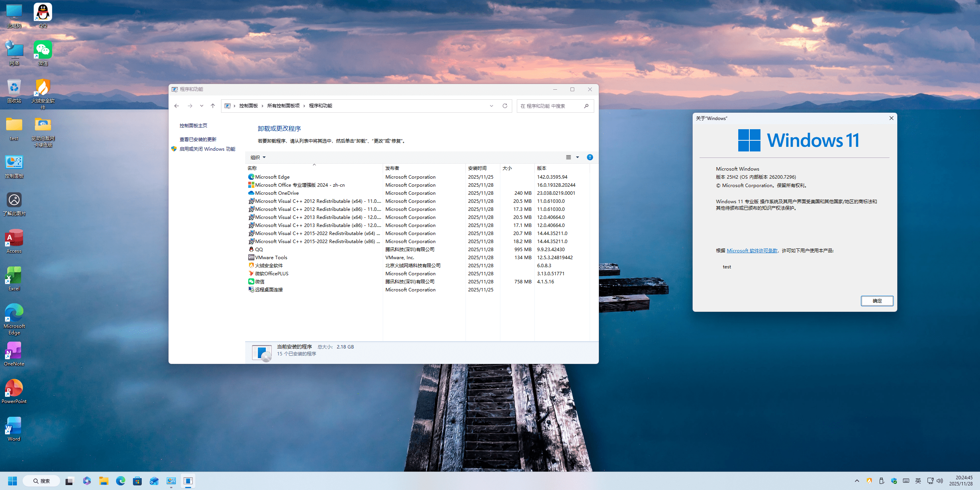Expand hidden tray icons with the chevron
Viewport: 980px width, 490px height.
pyautogui.click(x=857, y=481)
